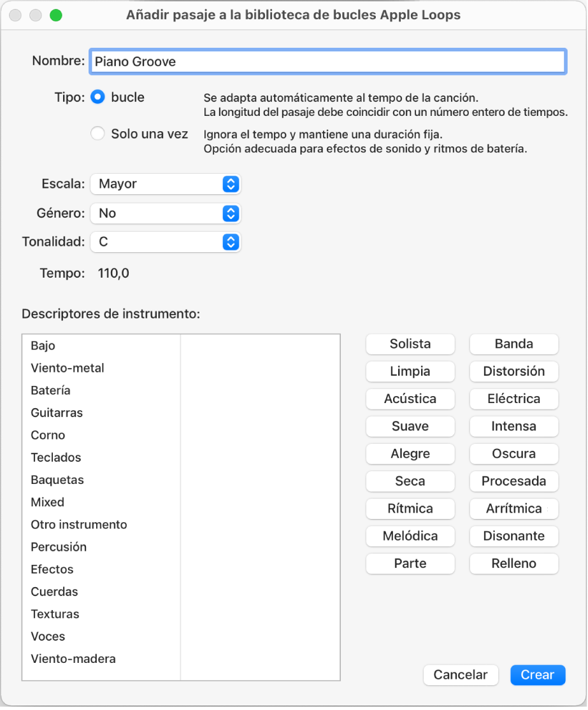The width and height of the screenshot is (588, 710).
Task: Click the Nombre field with Piano Groove
Action: [327, 62]
